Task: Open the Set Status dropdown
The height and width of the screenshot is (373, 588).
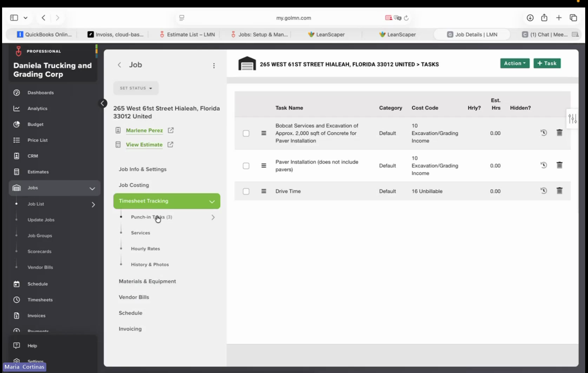Action: (136, 88)
